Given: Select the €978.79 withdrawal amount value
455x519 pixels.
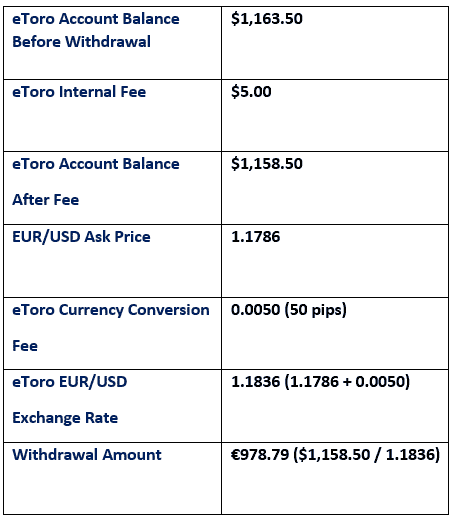Looking at the screenshot, I should click(x=260, y=455).
